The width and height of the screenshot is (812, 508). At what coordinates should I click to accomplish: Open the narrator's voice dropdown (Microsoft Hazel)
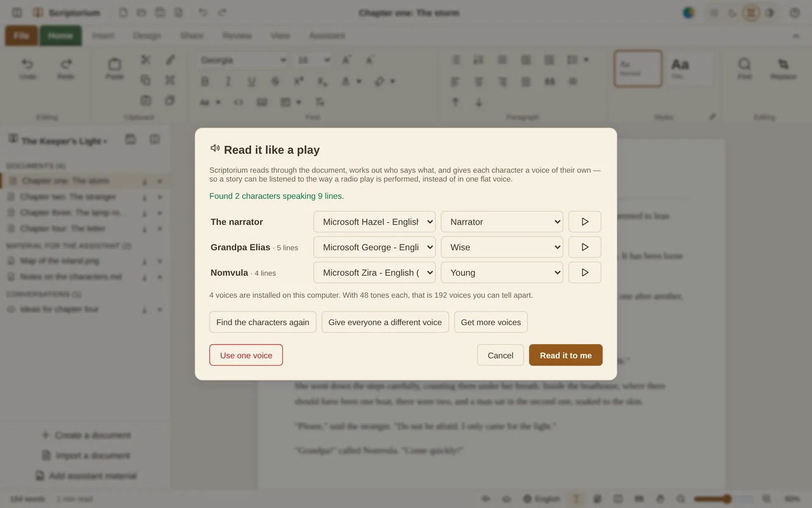point(374,222)
